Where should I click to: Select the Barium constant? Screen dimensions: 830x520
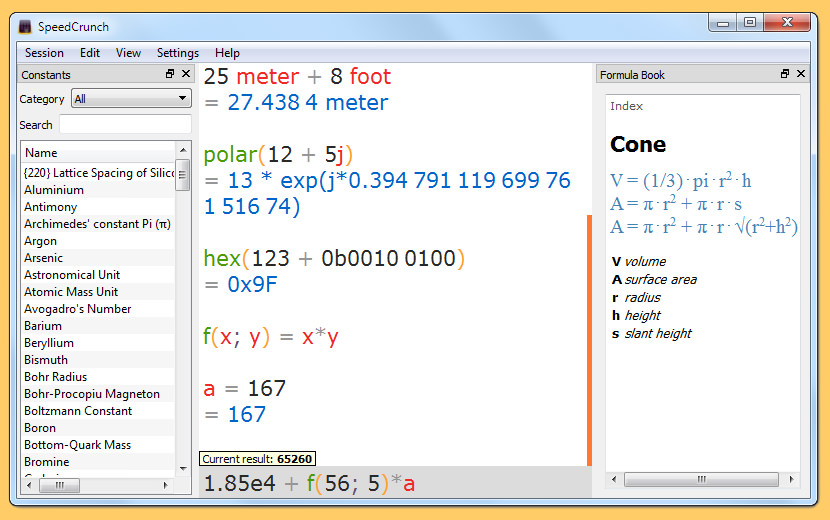(98, 325)
